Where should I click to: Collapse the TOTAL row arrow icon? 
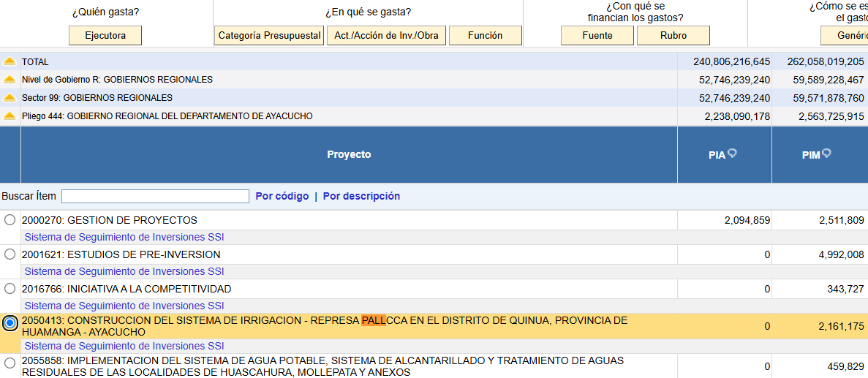point(10,61)
